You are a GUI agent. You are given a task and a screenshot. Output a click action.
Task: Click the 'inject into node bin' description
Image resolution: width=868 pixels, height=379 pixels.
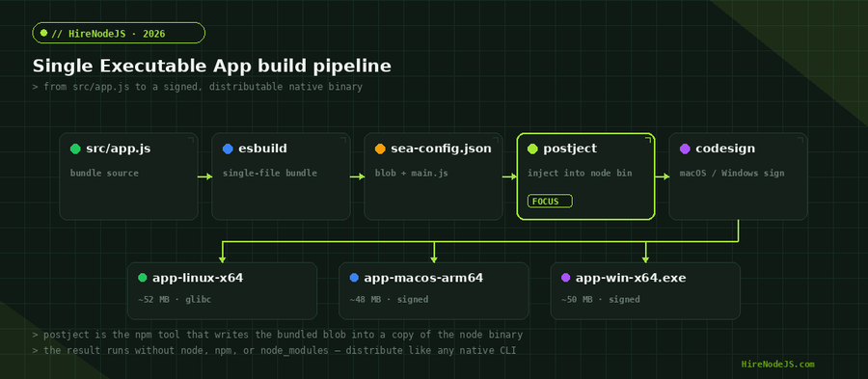tap(581, 174)
